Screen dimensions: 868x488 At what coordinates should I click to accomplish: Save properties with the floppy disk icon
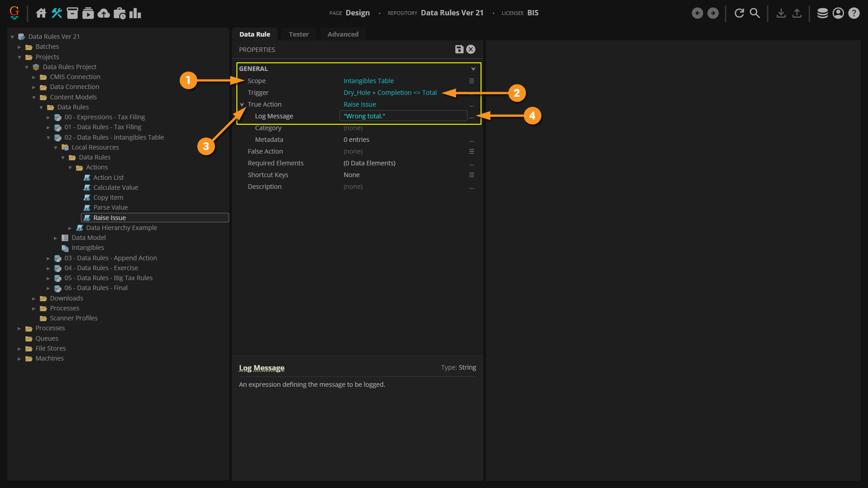[x=459, y=49]
